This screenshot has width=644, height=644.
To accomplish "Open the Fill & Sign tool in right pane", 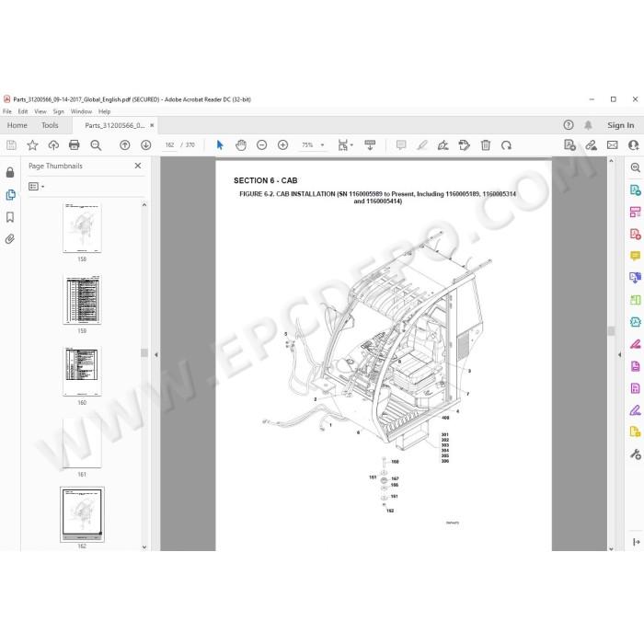I will (636, 344).
